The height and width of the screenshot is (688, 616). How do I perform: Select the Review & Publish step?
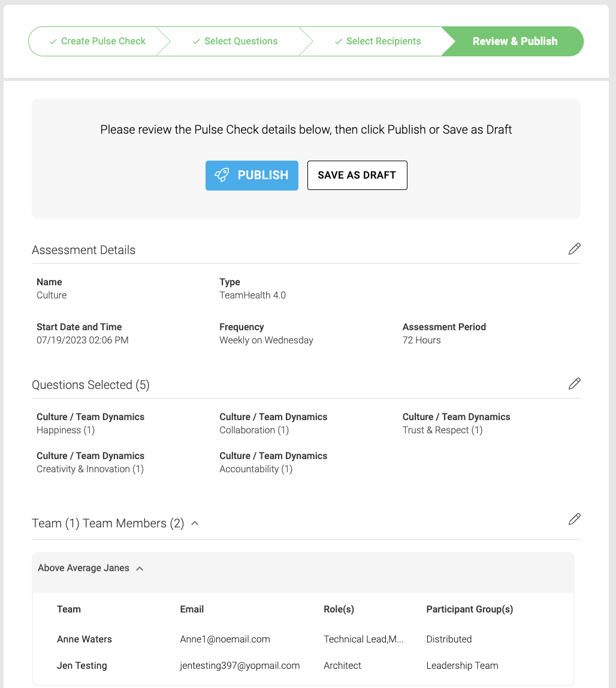515,41
